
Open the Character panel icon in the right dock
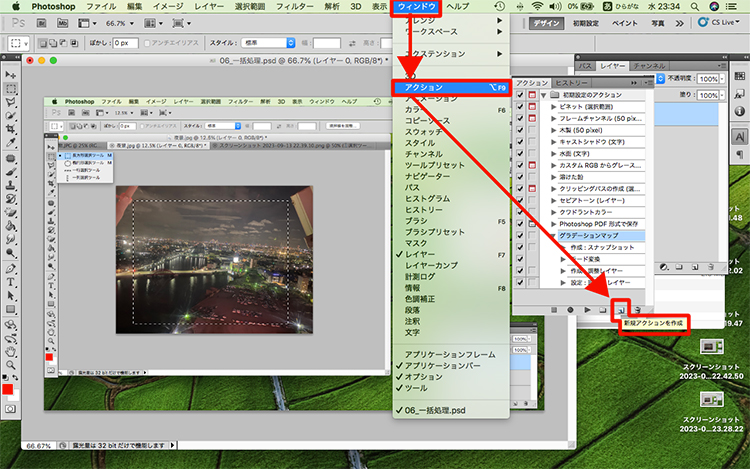[x=739, y=137]
